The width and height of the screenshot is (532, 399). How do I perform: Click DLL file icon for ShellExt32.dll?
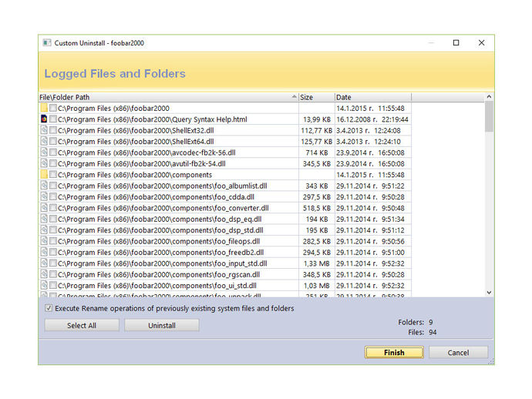pyautogui.click(x=44, y=130)
